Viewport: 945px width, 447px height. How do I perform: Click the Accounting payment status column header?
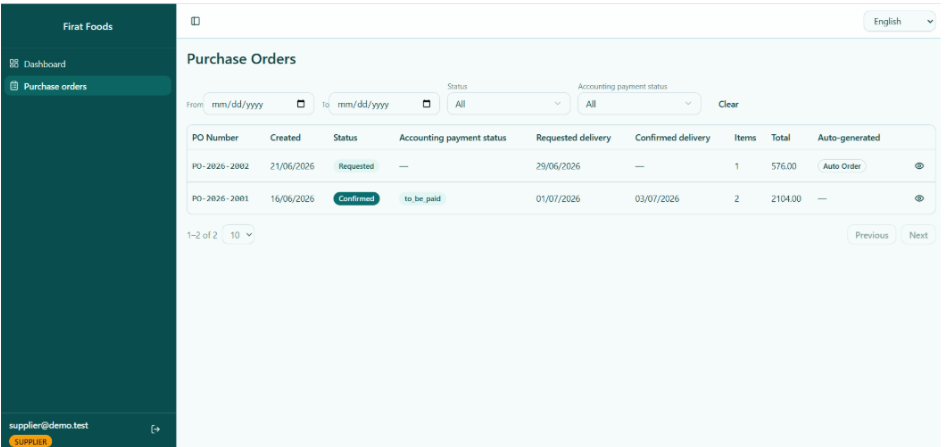[x=453, y=137]
